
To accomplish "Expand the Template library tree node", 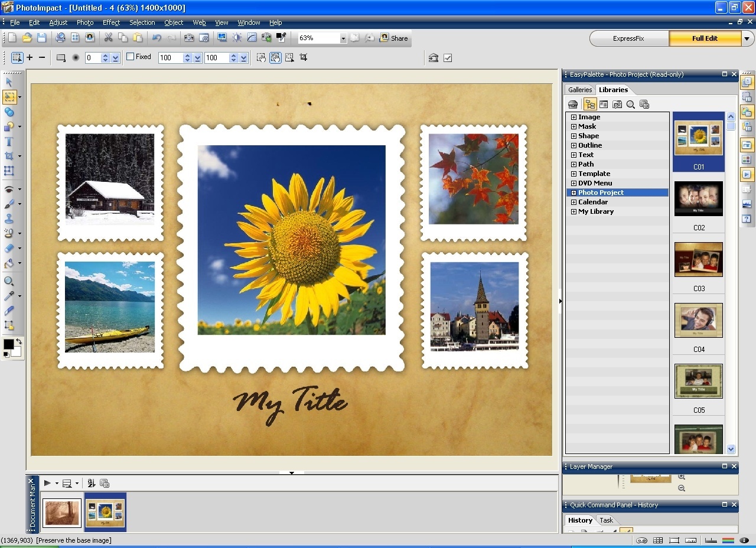I will click(573, 174).
